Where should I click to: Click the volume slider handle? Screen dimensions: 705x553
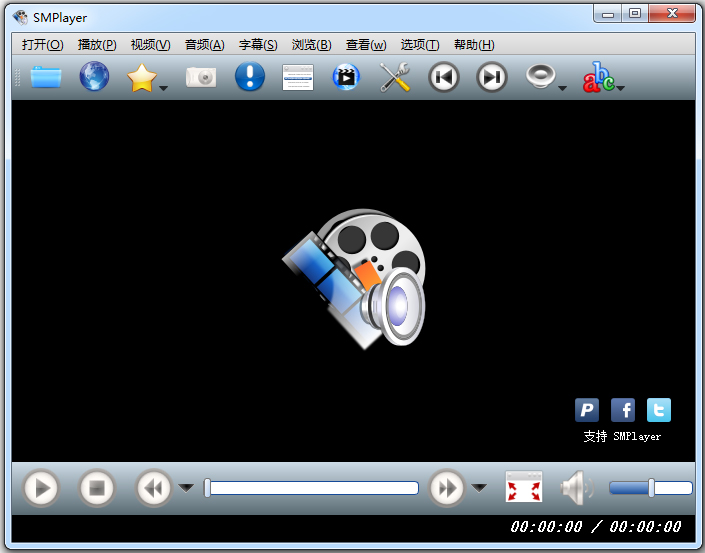(651, 488)
